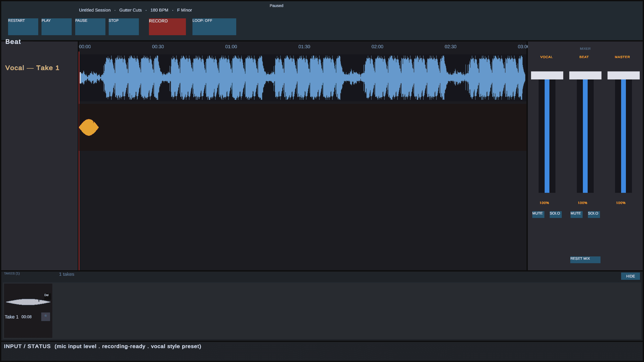
Task: Click the 01:30 timeline ruler mark
Action: pos(304,47)
